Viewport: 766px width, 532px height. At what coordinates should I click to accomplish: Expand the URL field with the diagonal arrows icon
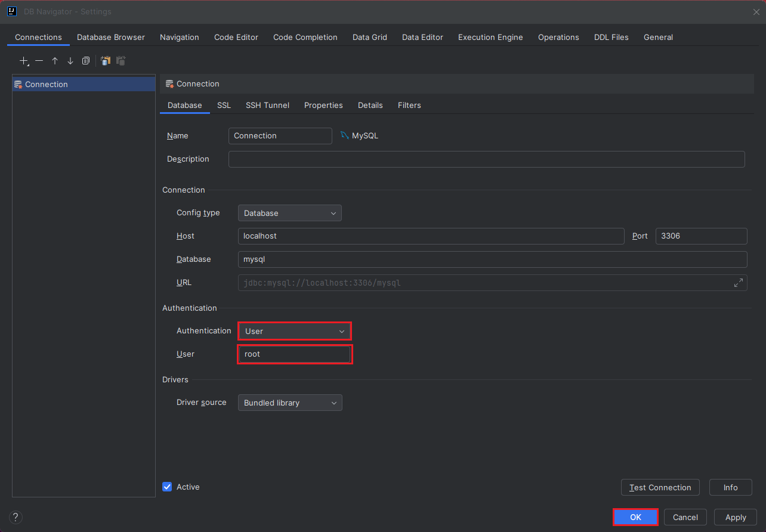coord(739,282)
